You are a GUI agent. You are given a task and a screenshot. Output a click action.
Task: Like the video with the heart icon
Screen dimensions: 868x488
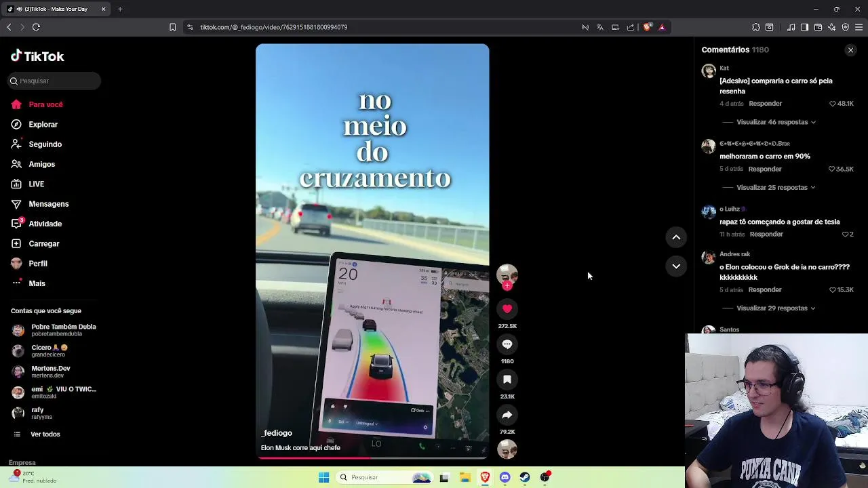click(x=507, y=309)
